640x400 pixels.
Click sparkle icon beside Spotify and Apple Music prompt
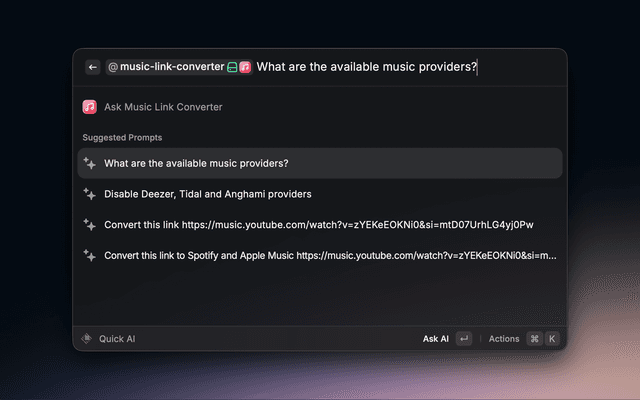coord(90,255)
